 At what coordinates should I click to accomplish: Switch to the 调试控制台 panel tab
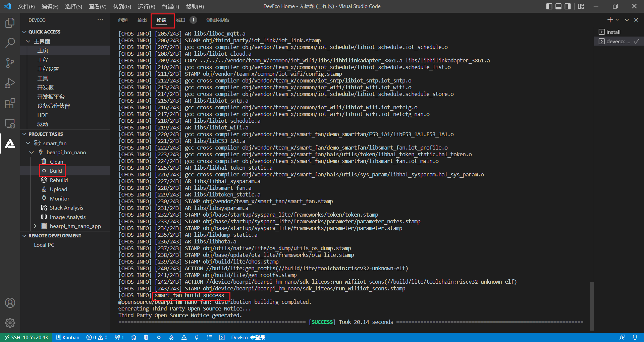pyautogui.click(x=218, y=20)
